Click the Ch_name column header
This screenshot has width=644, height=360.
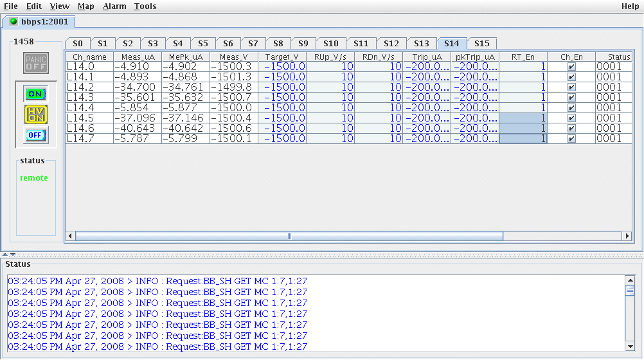click(89, 57)
